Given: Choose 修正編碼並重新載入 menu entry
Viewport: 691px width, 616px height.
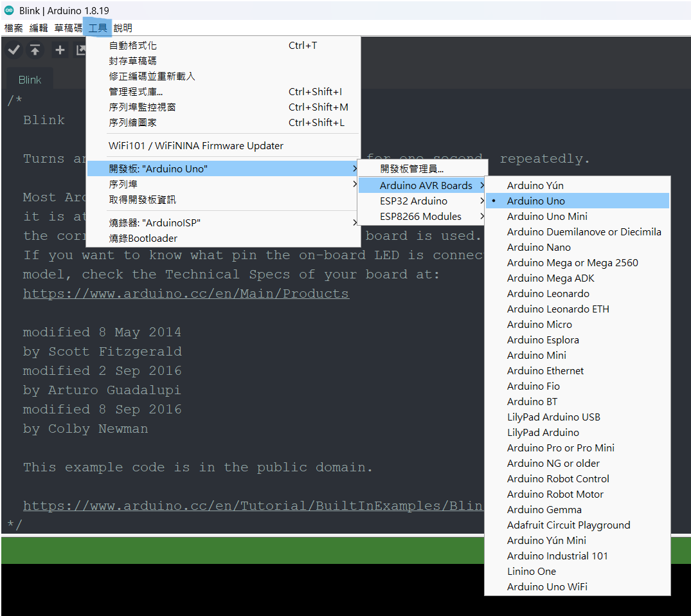Looking at the screenshot, I should click(x=223, y=77).
